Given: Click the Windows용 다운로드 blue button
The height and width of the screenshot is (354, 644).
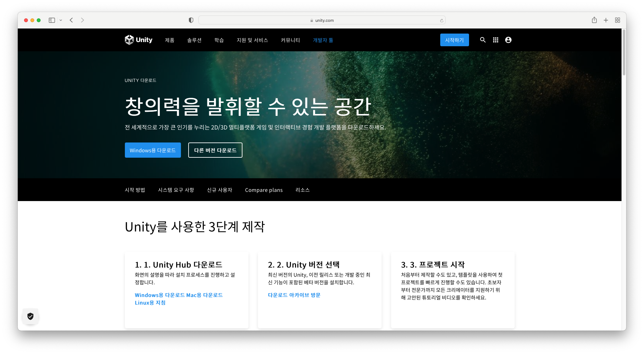Looking at the screenshot, I should pyautogui.click(x=153, y=150).
